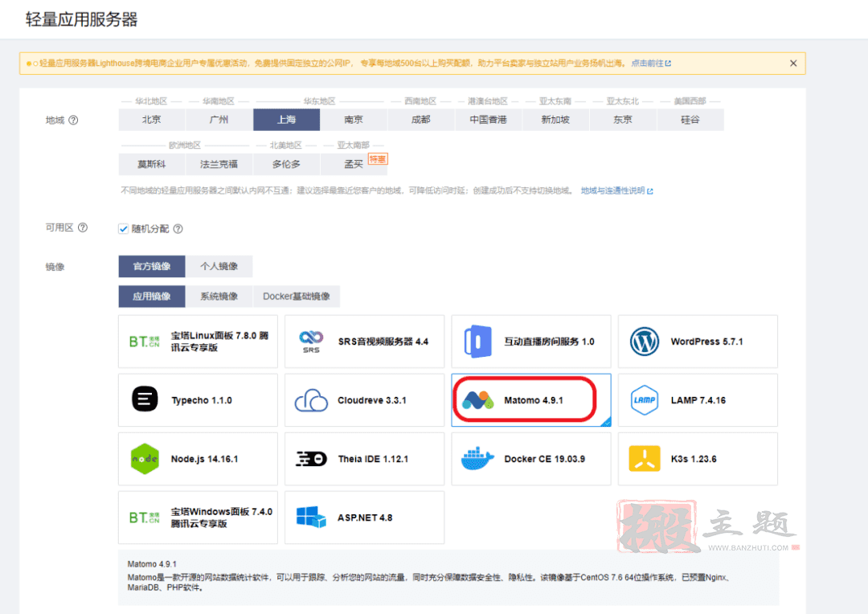
Task: Select the 宝塔Windows面板 7.4.0 image label
Action: pyautogui.click(x=222, y=518)
